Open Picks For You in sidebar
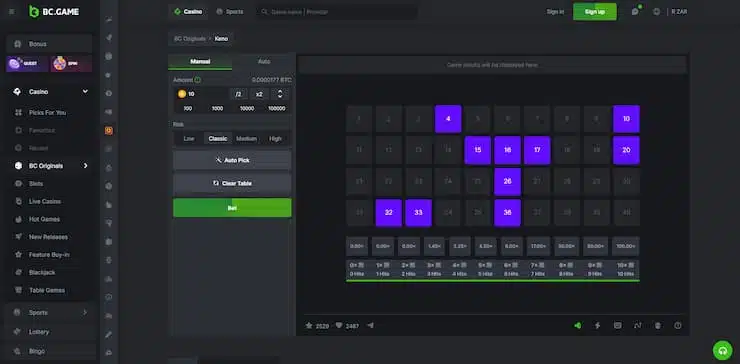Viewport: 740px width, 364px height. (x=49, y=112)
